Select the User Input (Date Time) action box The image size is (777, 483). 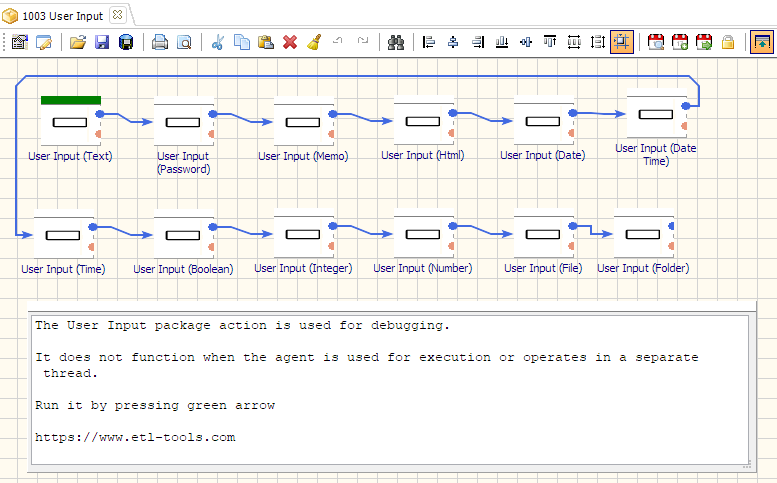656,115
